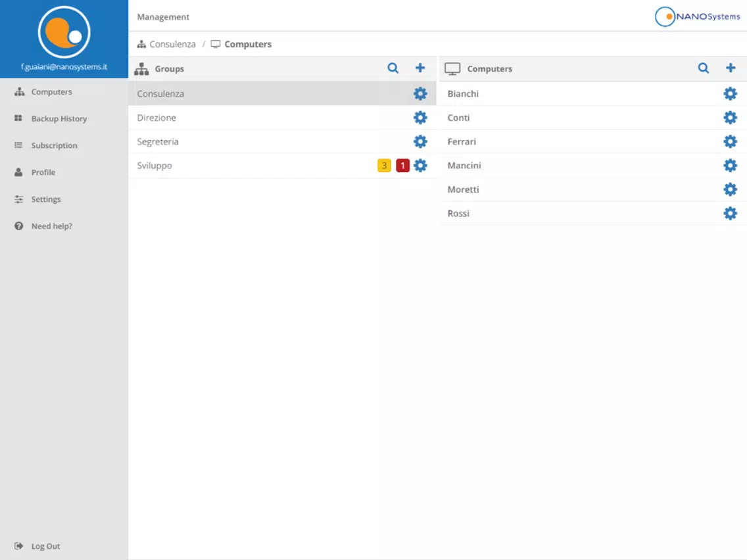Open Need help? in the sidebar
Image resolution: width=747 pixels, height=560 pixels.
click(43, 226)
